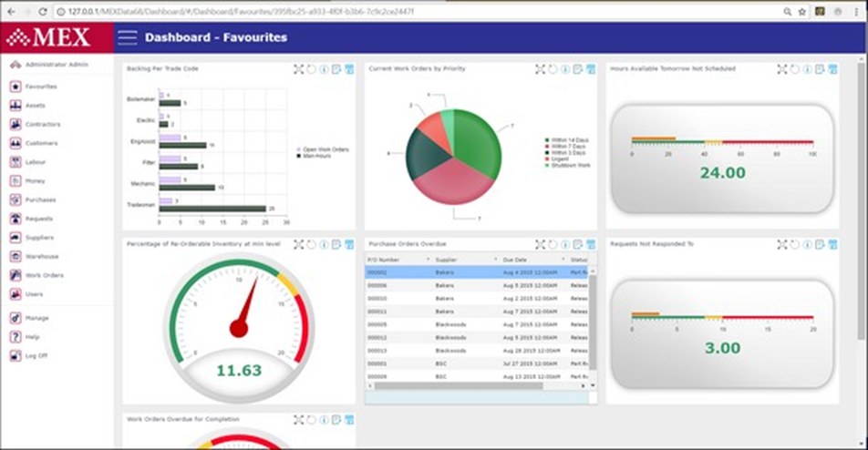Open Supplier column filter dropdown
The width and height of the screenshot is (868, 450).
[x=495, y=260]
